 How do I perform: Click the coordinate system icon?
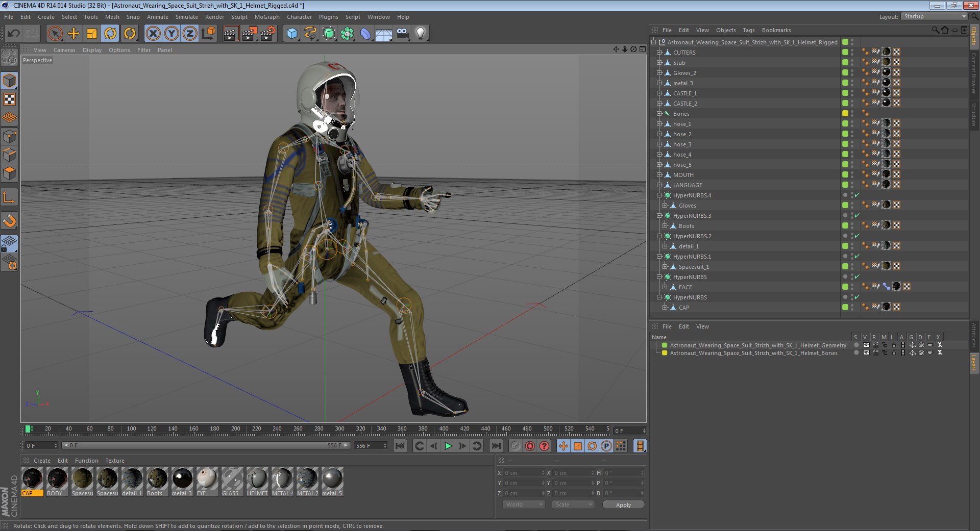point(208,34)
